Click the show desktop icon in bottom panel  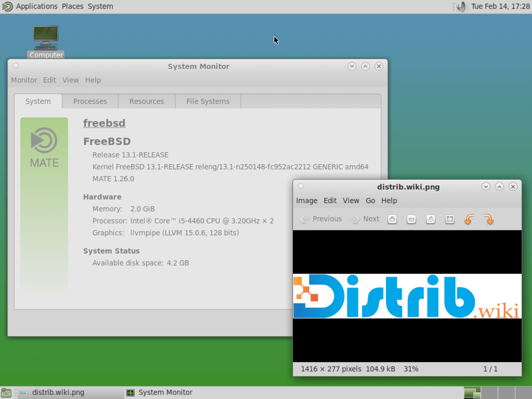coord(6,393)
